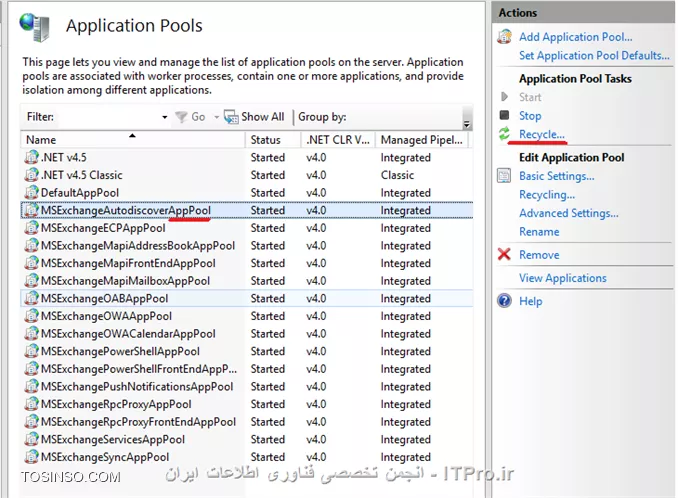Click the Show All toolbar icon
Screen dimensions: 678x498
coord(231,117)
